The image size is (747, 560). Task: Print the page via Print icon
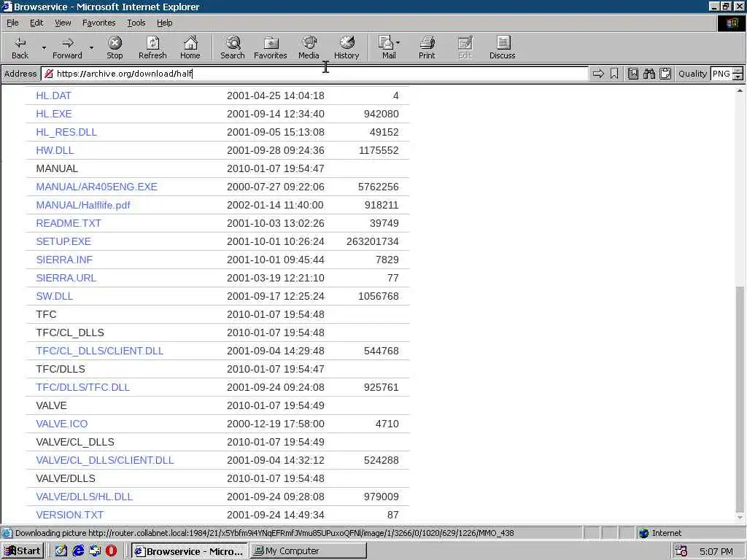[x=427, y=47]
